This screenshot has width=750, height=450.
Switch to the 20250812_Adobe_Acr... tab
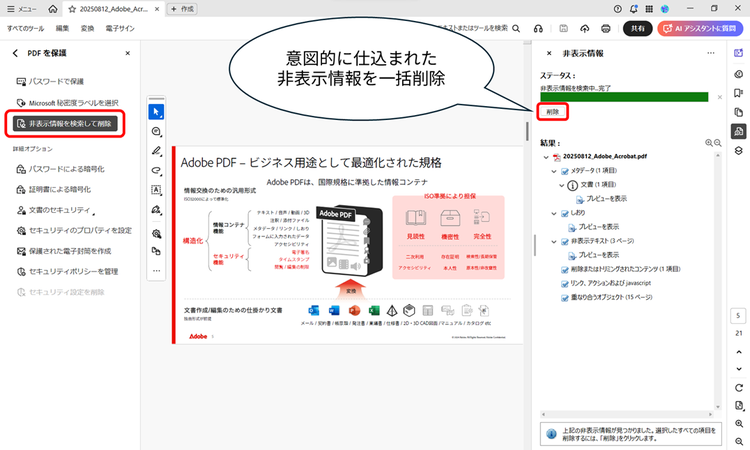pos(114,9)
